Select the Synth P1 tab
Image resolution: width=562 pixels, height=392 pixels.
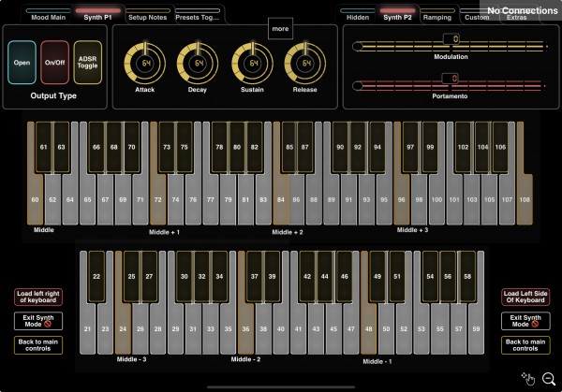[97, 15]
